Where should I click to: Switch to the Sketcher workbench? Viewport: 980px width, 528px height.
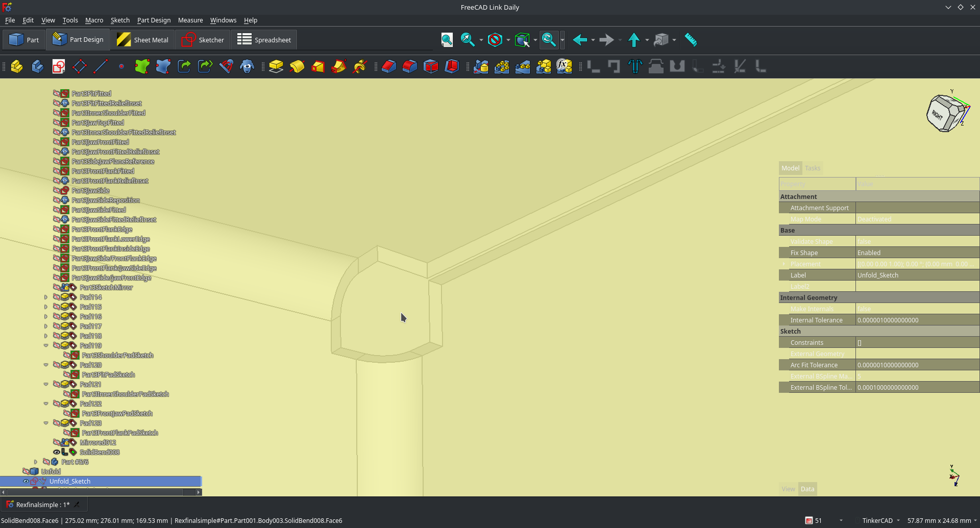point(202,39)
